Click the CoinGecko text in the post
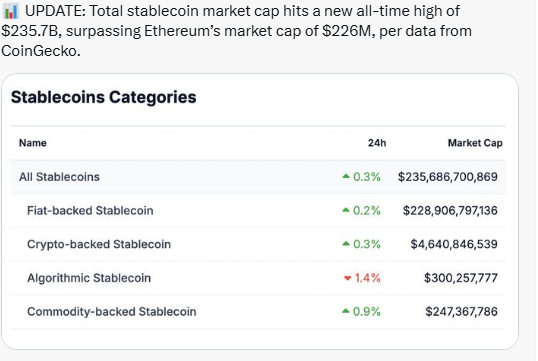 tap(40, 51)
